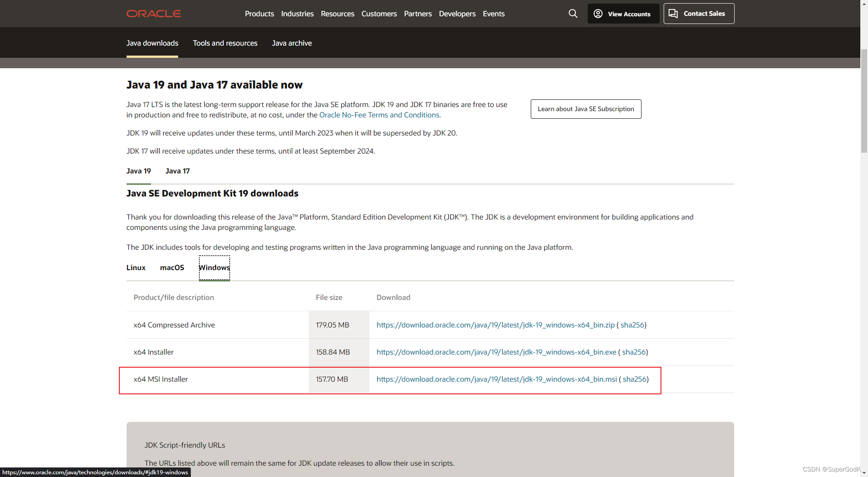Click the Download column header
Viewport: 868px width, 477px height.
point(393,297)
